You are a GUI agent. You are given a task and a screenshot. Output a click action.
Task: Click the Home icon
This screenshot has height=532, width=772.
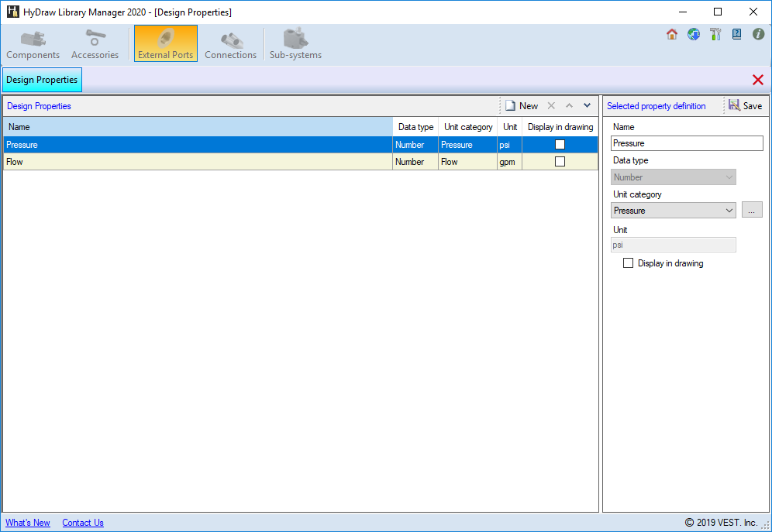click(672, 34)
